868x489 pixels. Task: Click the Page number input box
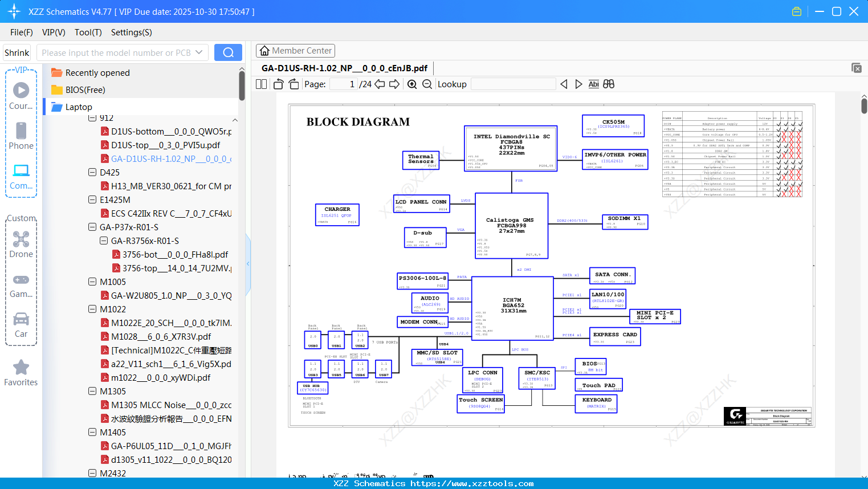(x=344, y=84)
